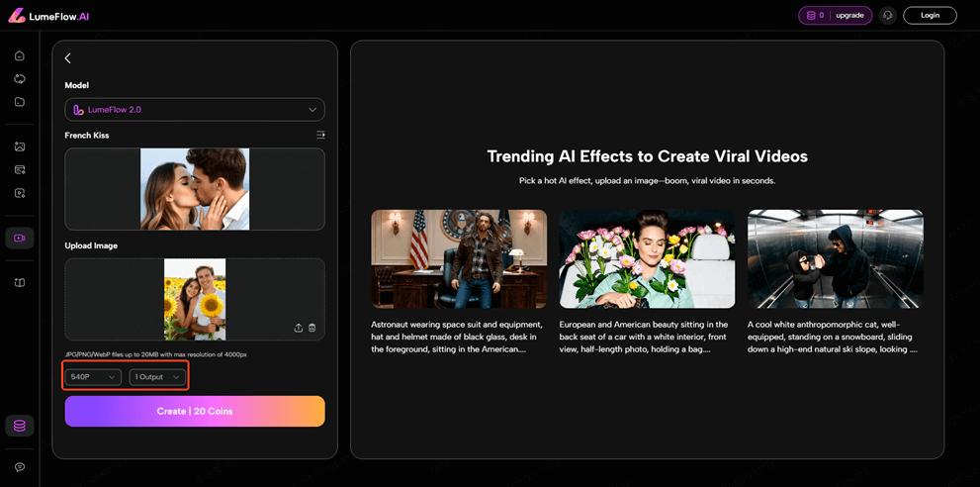The image size is (980, 487).
Task: Select the image tool icon in sidebar
Action: pos(20,146)
